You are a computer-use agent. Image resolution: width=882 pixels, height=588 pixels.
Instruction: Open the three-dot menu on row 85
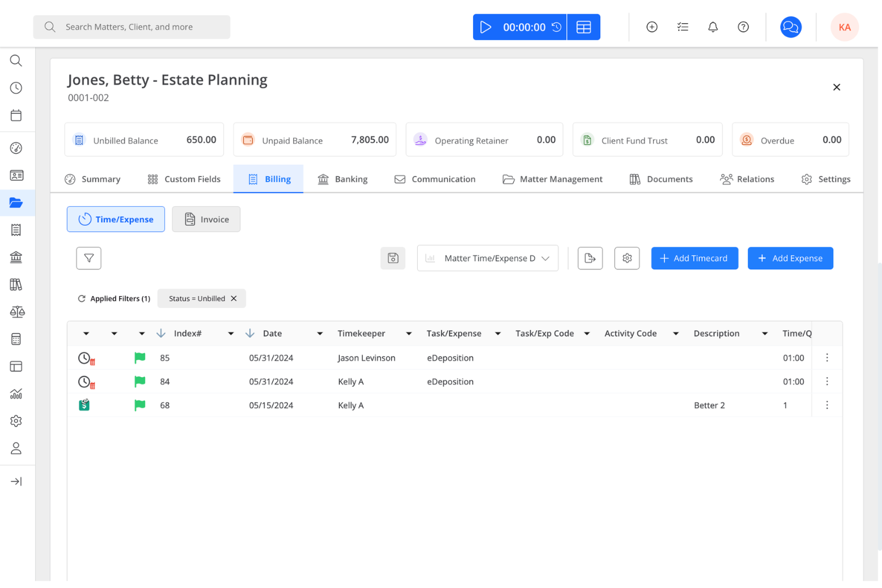click(827, 357)
